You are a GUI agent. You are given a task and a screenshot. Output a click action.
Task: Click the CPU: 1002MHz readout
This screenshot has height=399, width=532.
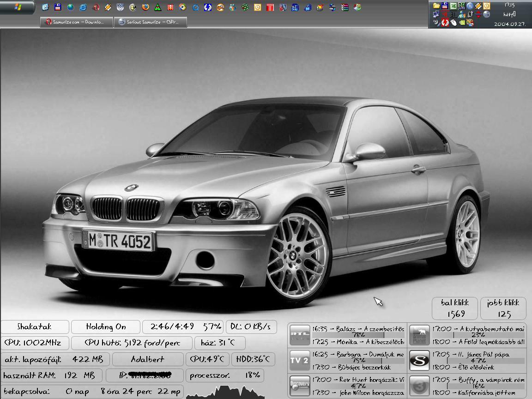click(35, 343)
